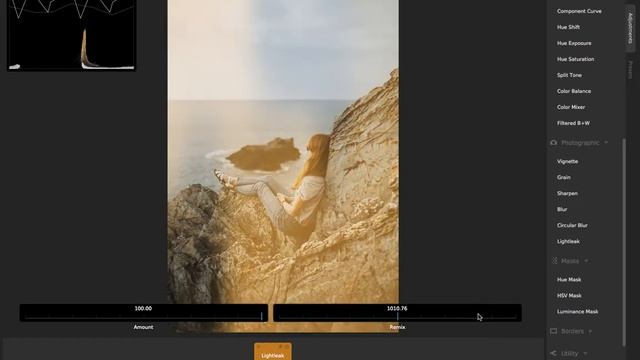Image resolution: width=640 pixels, height=360 pixels.
Task: Toggle the Borders section arrow
Action: [x=590, y=331]
